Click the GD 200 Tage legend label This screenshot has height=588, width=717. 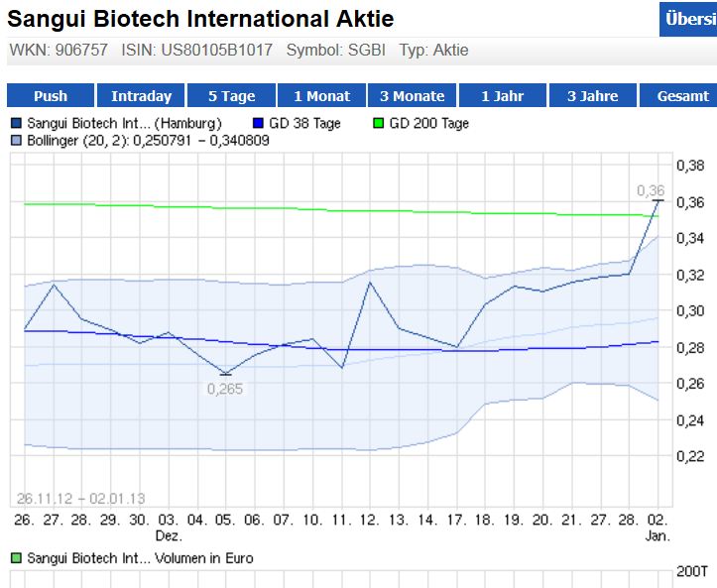(429, 124)
